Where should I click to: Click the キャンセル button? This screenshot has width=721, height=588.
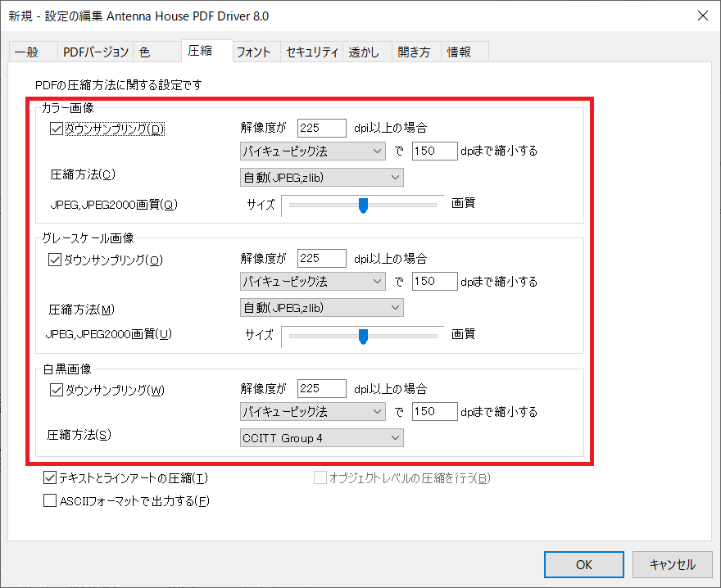pyautogui.click(x=672, y=564)
